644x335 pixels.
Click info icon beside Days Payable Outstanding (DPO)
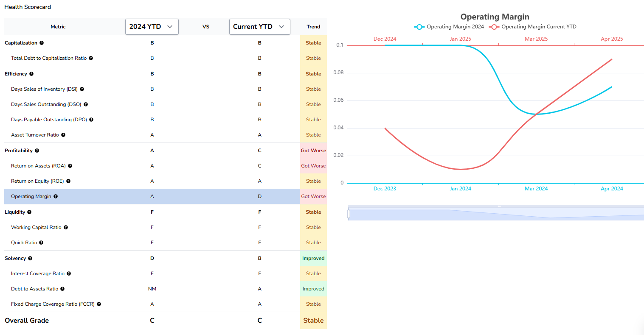pos(91,120)
